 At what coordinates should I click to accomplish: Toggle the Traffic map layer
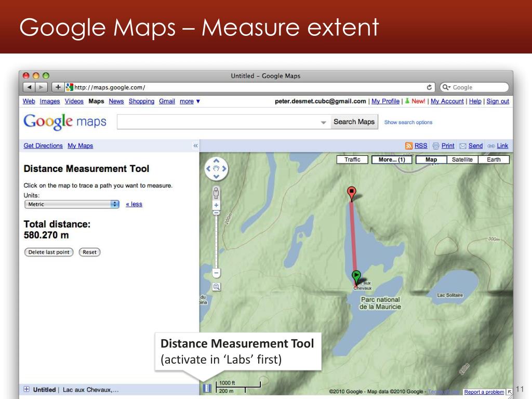352,159
